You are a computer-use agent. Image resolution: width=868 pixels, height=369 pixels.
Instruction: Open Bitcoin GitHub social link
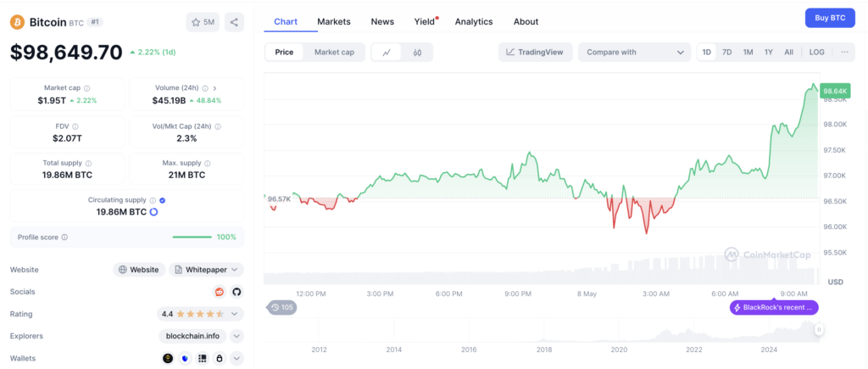click(236, 292)
